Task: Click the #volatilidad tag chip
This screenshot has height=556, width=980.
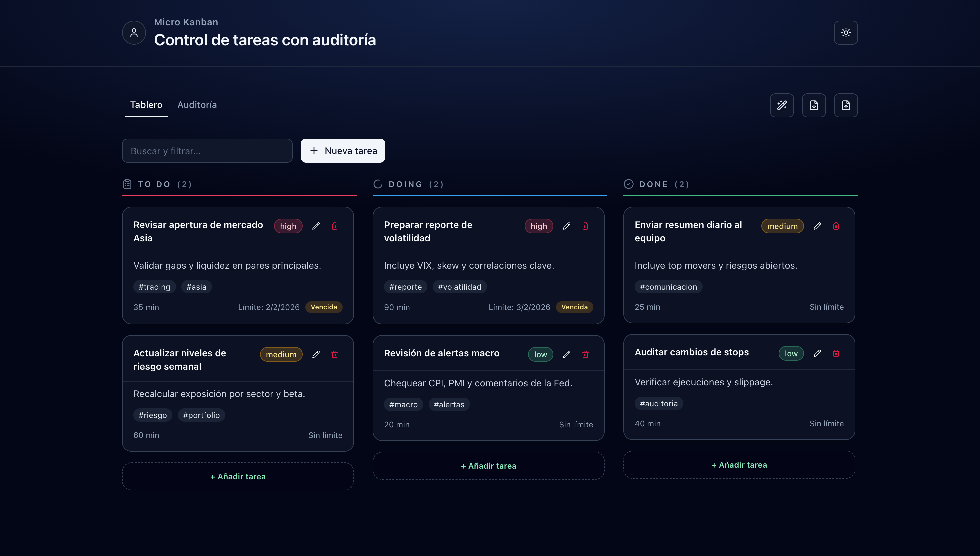Action: (459, 287)
